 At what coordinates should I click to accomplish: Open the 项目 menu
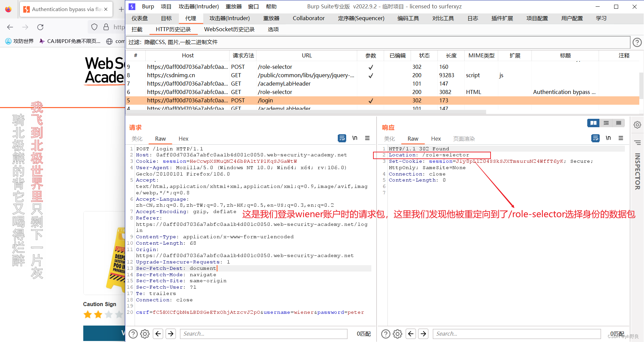[166, 6]
